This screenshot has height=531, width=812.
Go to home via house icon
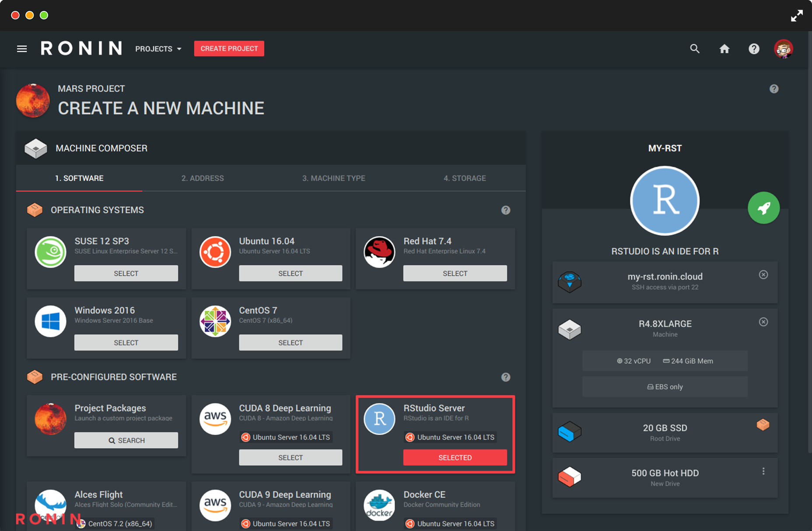tap(724, 49)
